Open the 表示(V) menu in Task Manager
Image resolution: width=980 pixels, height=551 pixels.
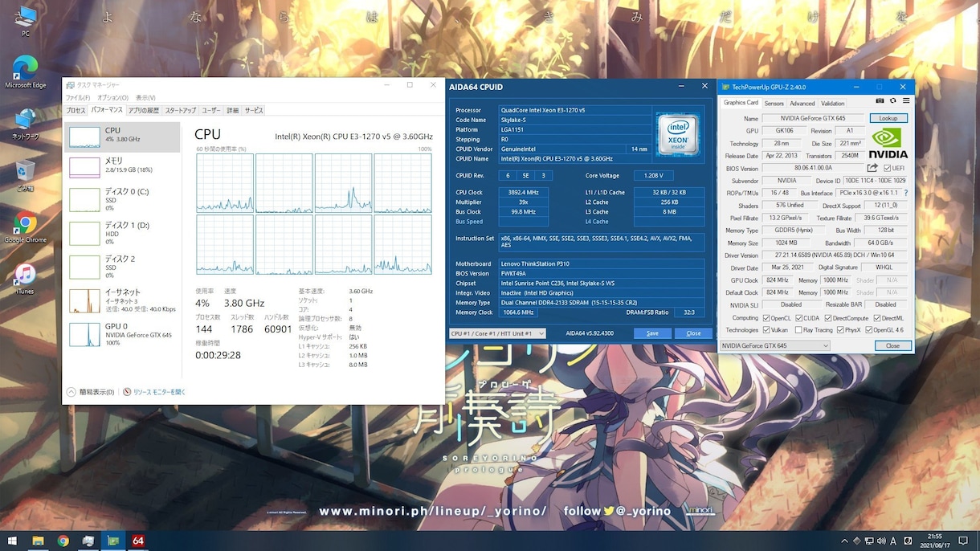(x=145, y=98)
